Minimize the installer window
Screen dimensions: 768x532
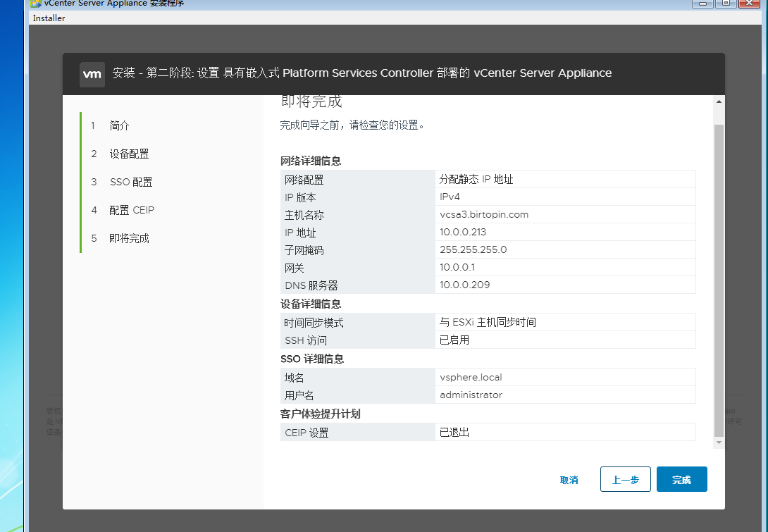(x=702, y=3)
